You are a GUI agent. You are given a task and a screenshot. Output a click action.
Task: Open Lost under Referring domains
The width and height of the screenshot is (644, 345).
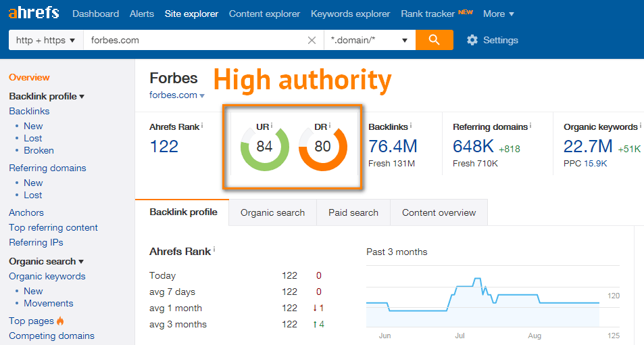coord(33,195)
